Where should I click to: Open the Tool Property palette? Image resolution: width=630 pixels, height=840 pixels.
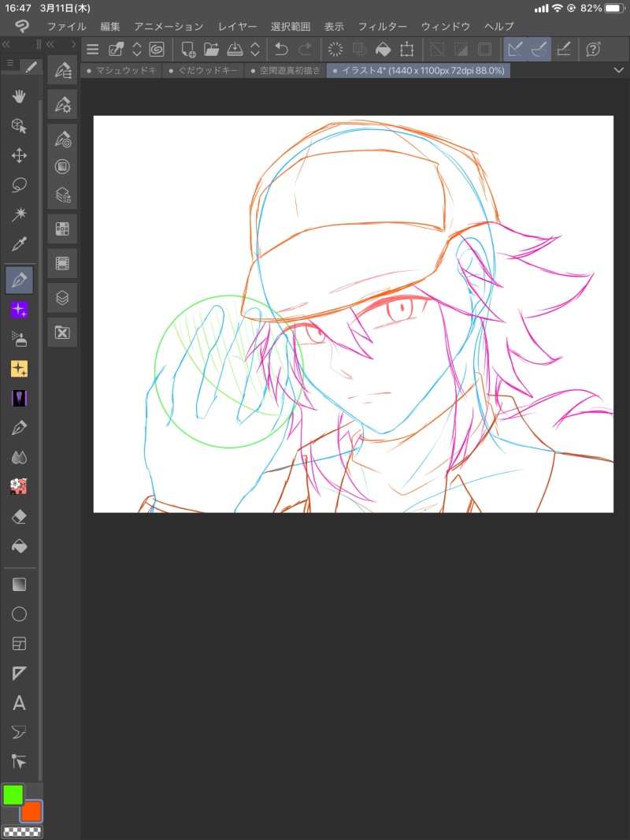(x=63, y=105)
